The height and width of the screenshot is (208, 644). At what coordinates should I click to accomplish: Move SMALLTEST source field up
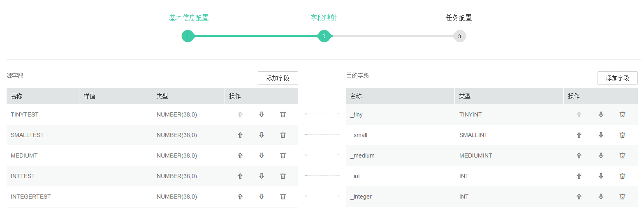click(240, 135)
